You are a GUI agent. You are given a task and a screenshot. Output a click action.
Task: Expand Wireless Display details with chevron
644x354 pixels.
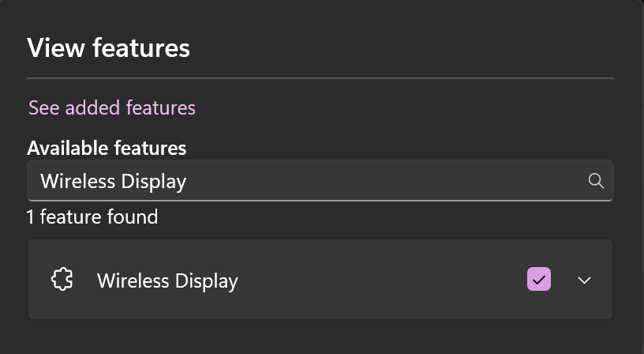[584, 281]
